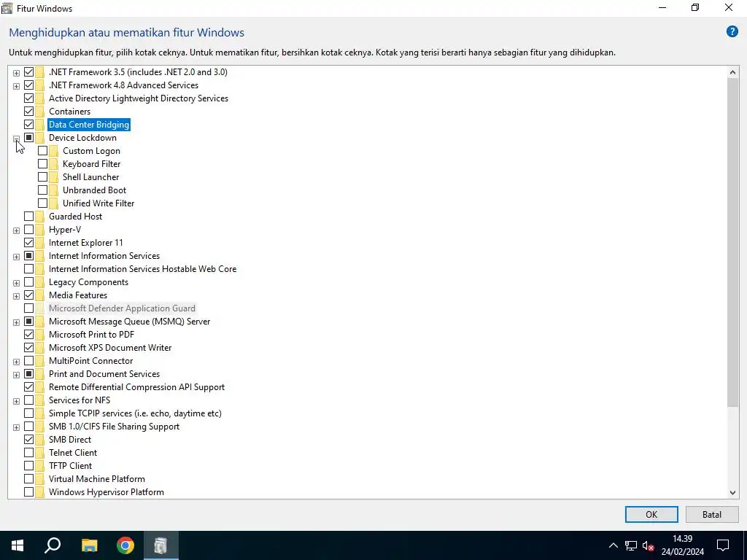
Task: Enable the Unified Write Filter checkbox
Action: [42, 203]
